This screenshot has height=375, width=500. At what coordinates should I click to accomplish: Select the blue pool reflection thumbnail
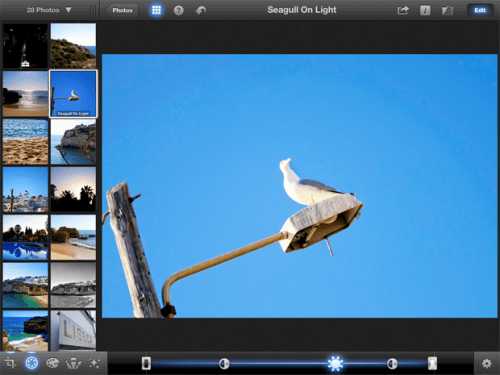tap(25, 237)
